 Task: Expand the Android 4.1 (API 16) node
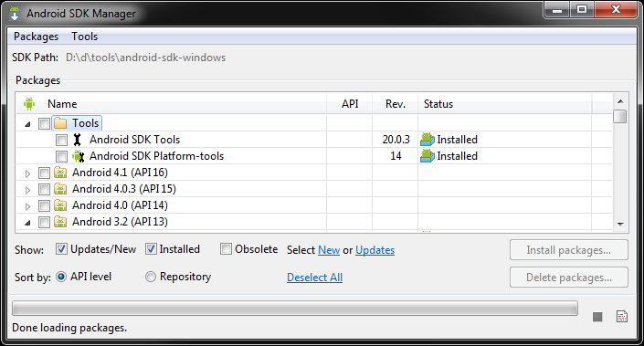[27, 173]
